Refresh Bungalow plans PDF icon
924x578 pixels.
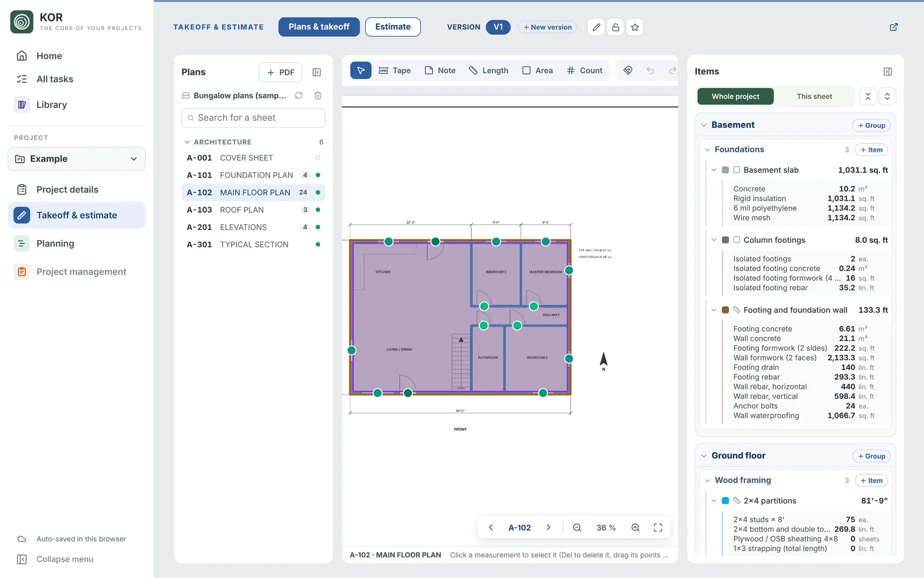pyautogui.click(x=299, y=95)
